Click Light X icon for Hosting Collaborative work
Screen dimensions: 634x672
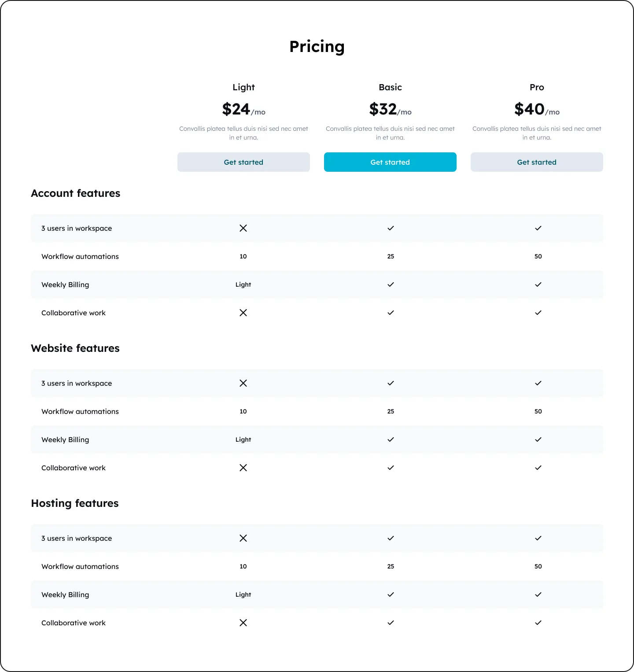[x=243, y=623]
